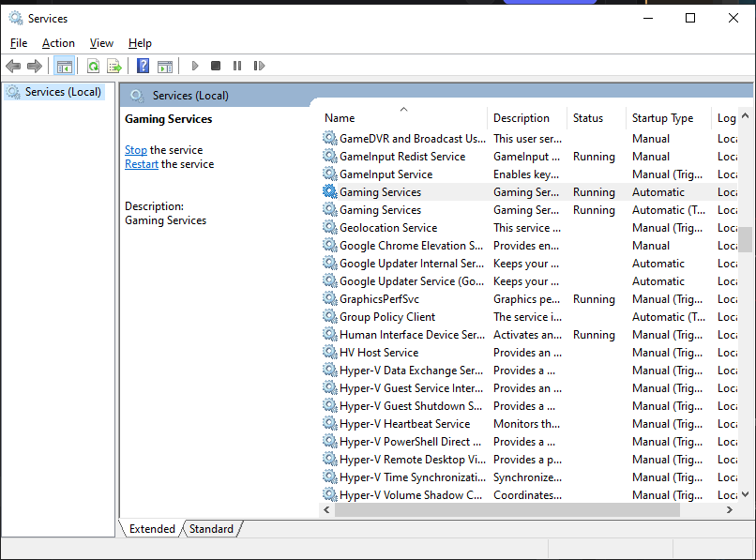Select Services (Local) in the left tree
Viewport: 756px width, 560px height.
(63, 92)
